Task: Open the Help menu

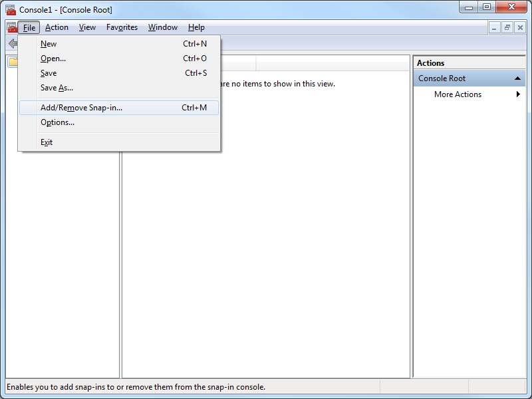Action: [x=196, y=27]
